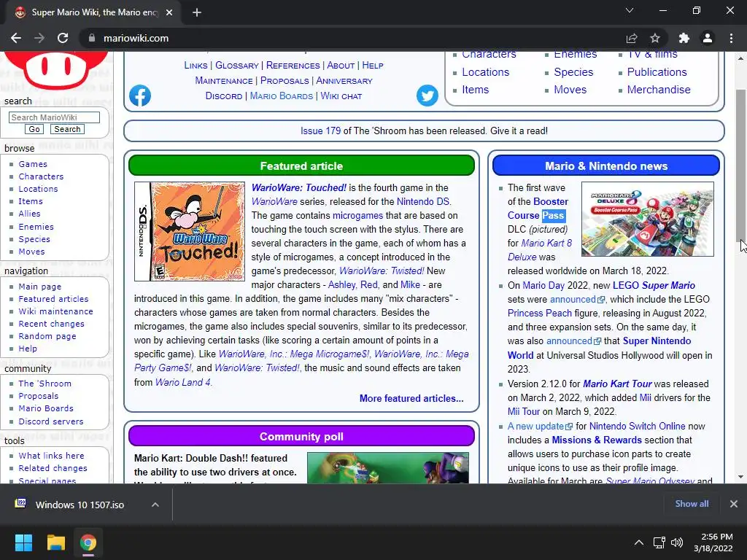Image resolution: width=747 pixels, height=560 pixels.
Task: Click the scrollbar up arrow
Action: 741,58
